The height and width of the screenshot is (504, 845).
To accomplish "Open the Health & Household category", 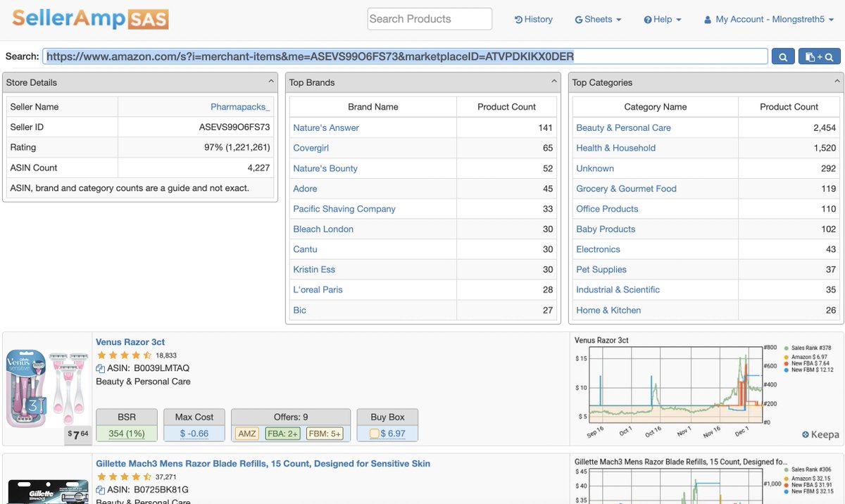I will click(615, 148).
